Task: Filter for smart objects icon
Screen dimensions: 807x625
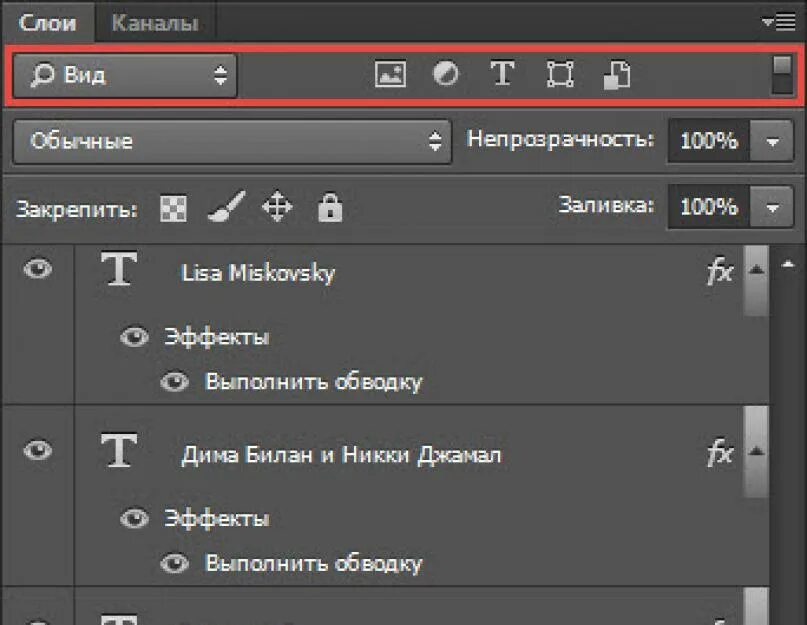Action: coord(617,75)
